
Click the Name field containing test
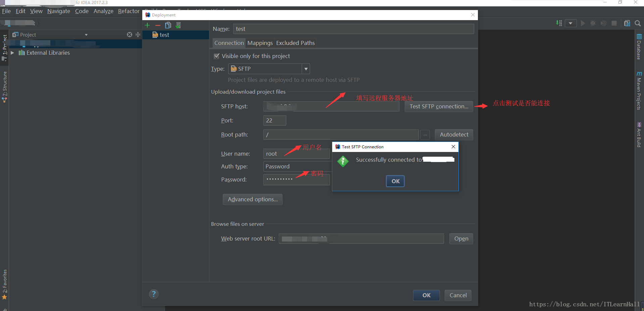coord(353,29)
